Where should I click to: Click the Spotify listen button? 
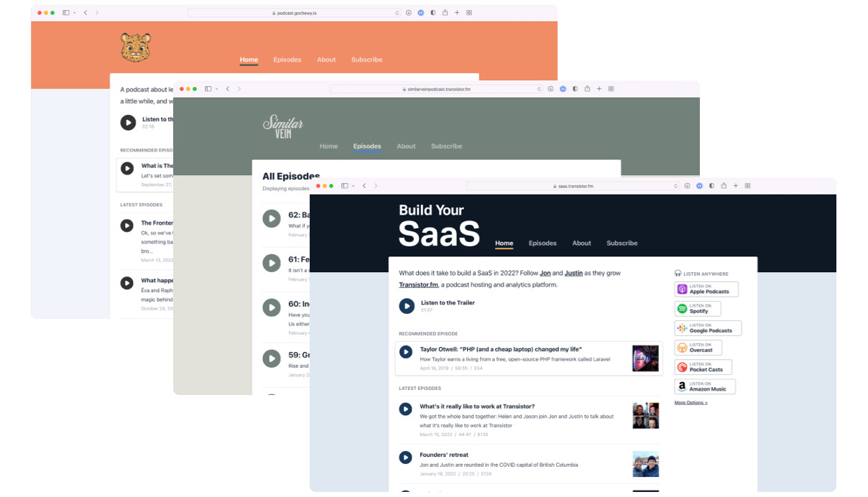[x=697, y=309]
